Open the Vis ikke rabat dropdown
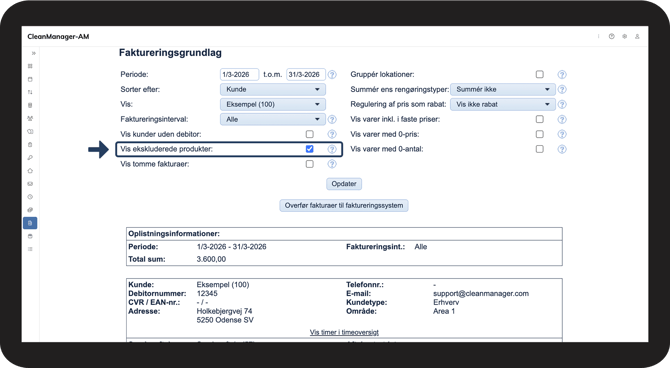 503,104
